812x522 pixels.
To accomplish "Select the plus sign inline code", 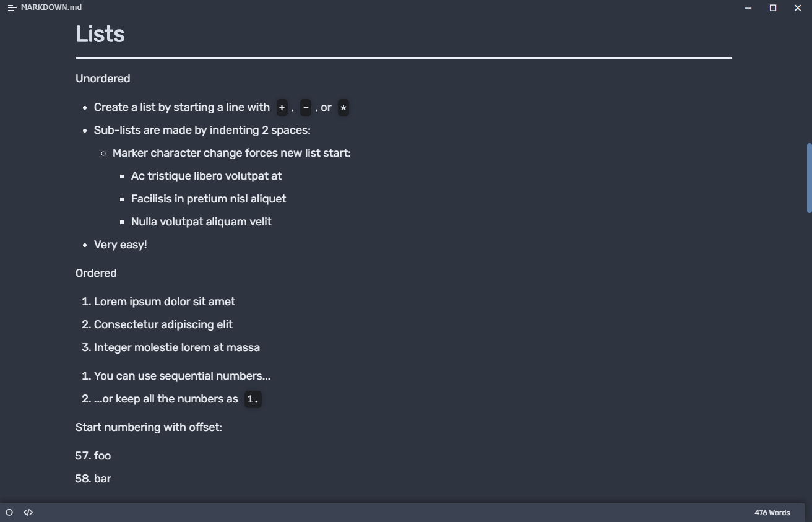I will [282, 108].
